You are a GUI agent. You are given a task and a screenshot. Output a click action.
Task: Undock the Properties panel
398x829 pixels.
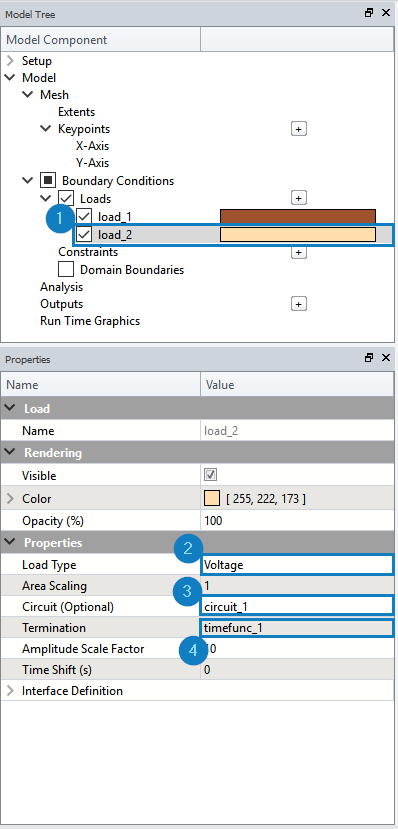click(369, 358)
